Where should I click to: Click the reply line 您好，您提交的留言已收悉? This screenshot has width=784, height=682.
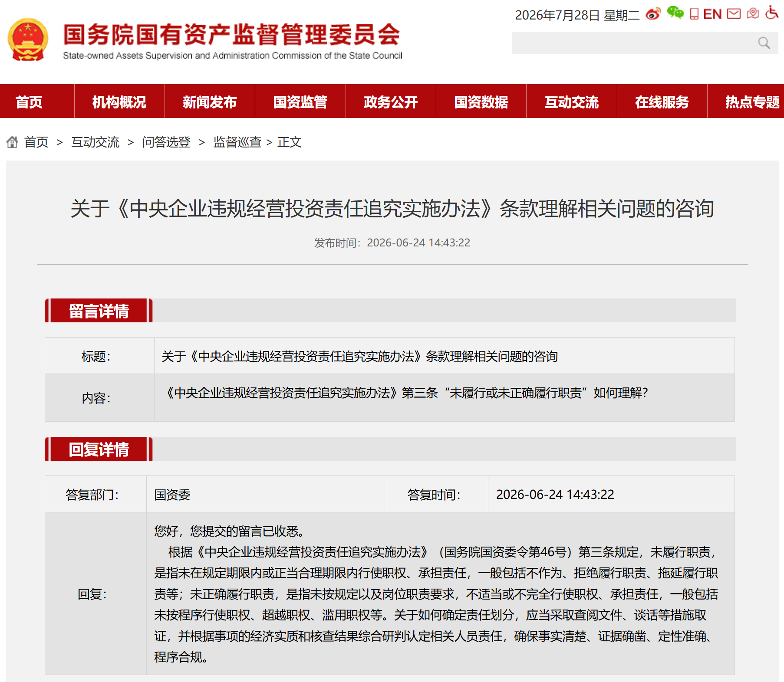231,531
